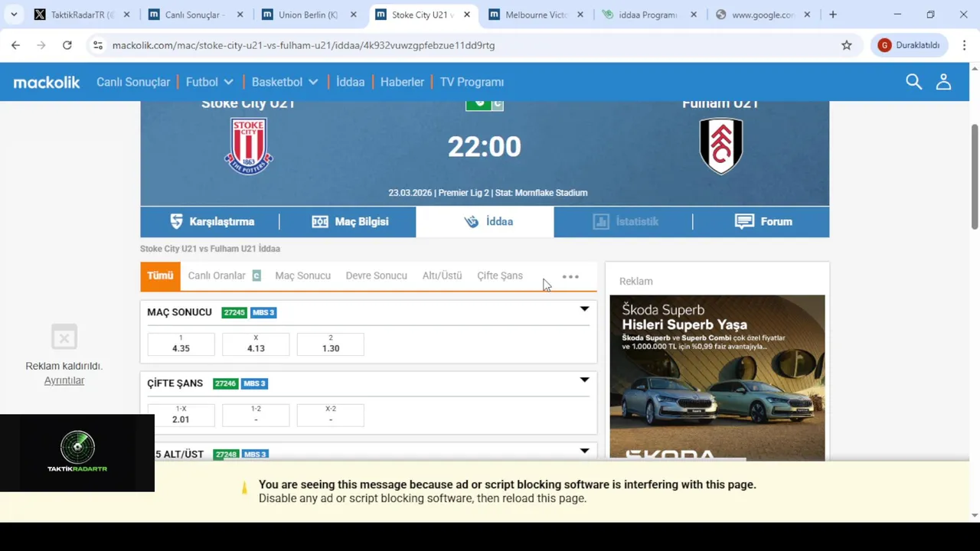Bookmark this page with the star icon
This screenshot has width=980, height=551.
pyautogui.click(x=846, y=45)
